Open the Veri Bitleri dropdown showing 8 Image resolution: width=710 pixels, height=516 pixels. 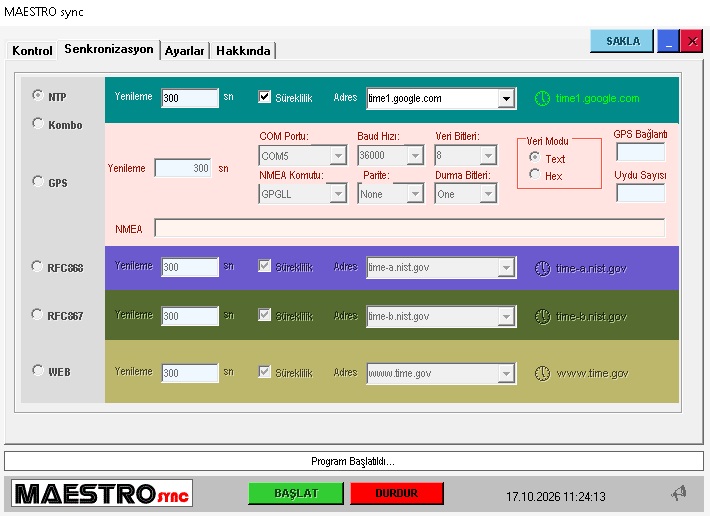488,156
